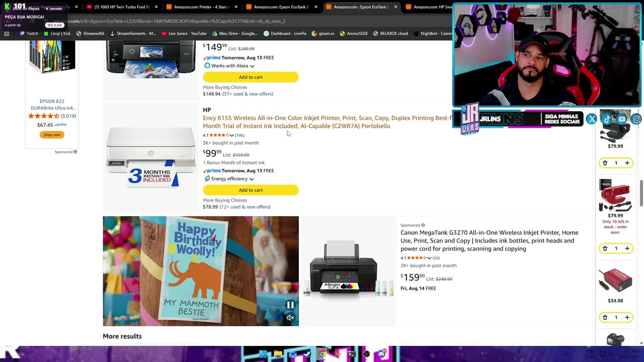Open Google Chrome from the taskbar
This screenshot has width=644, height=362.
pos(322,354)
